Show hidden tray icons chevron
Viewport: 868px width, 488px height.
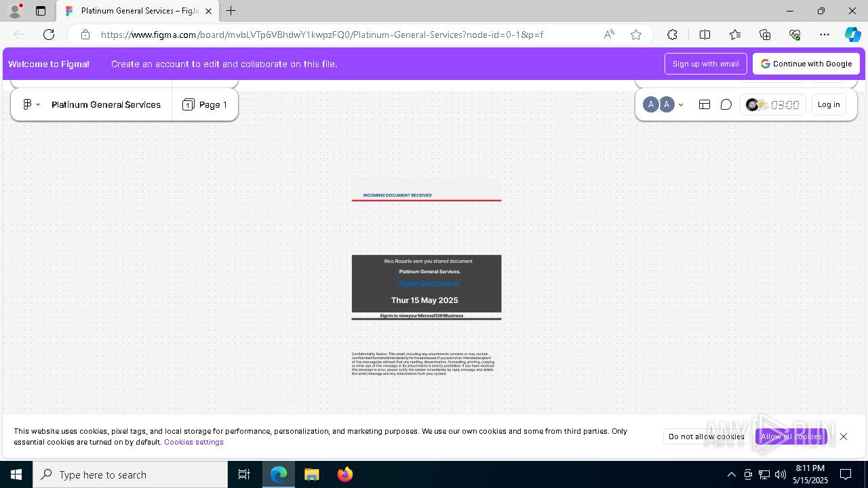pos(731,474)
